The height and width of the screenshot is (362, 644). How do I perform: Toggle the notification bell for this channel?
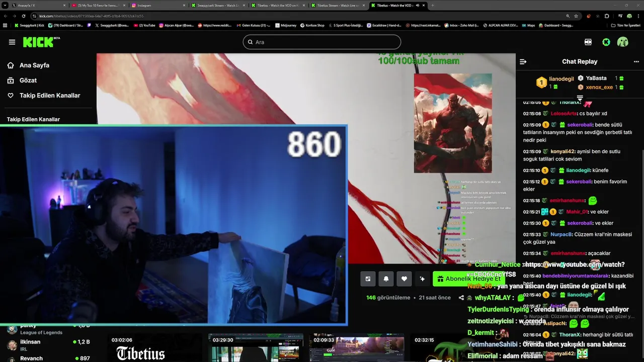coord(386,279)
